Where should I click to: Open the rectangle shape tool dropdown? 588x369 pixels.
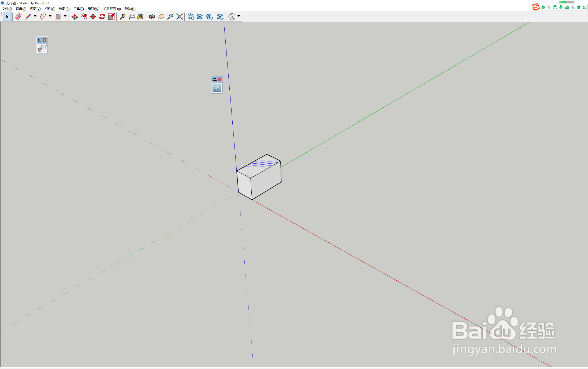click(x=65, y=16)
